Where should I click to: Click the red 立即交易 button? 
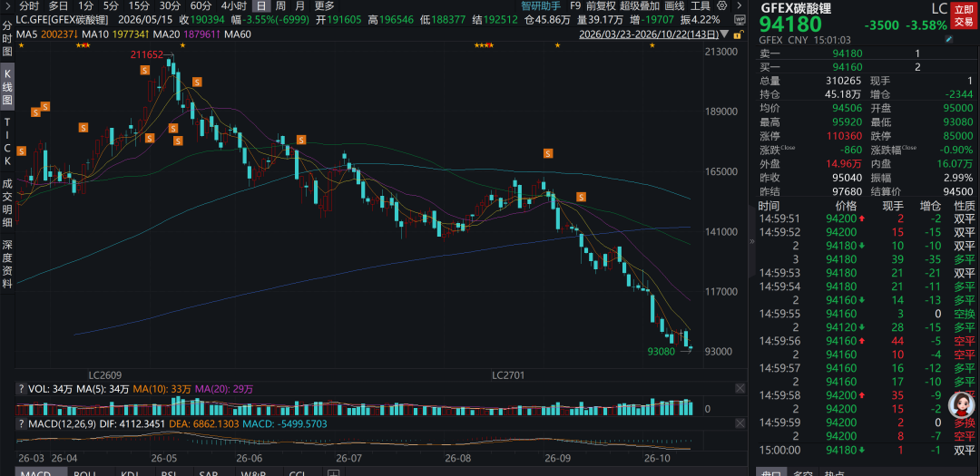pos(963,15)
